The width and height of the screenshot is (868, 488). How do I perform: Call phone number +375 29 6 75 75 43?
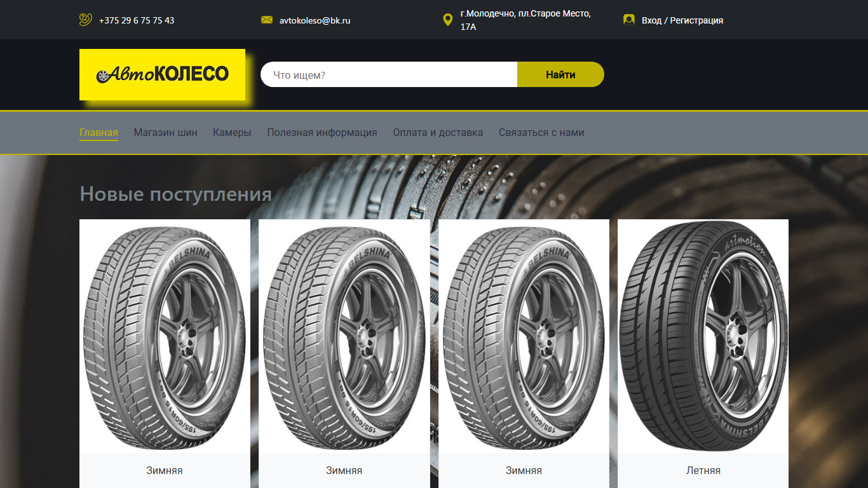[x=137, y=20]
